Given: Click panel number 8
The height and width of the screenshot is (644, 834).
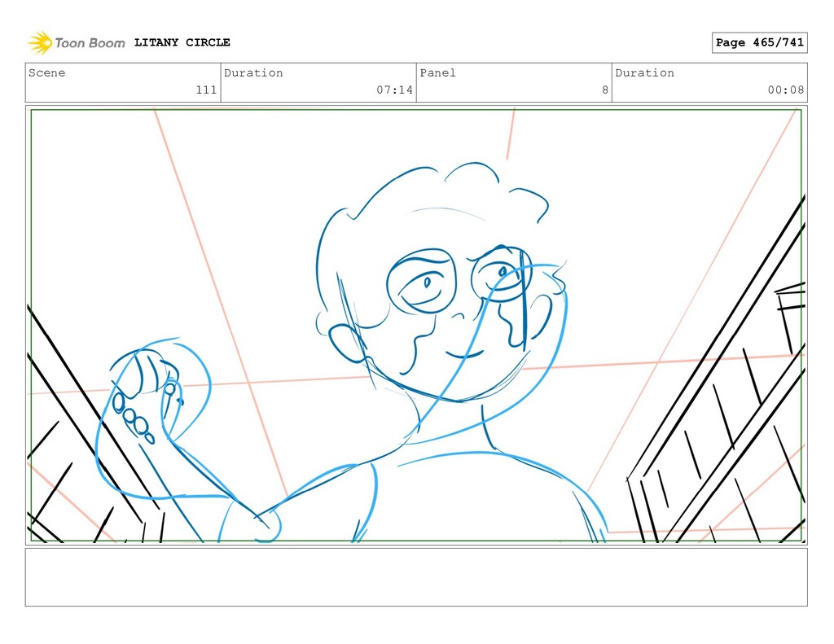Looking at the screenshot, I should pos(605,90).
